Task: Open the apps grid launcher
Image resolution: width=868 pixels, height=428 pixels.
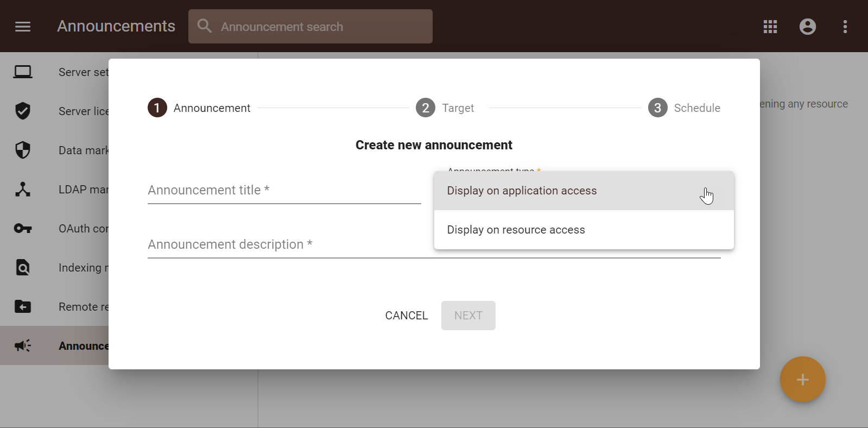Action: coord(770,27)
